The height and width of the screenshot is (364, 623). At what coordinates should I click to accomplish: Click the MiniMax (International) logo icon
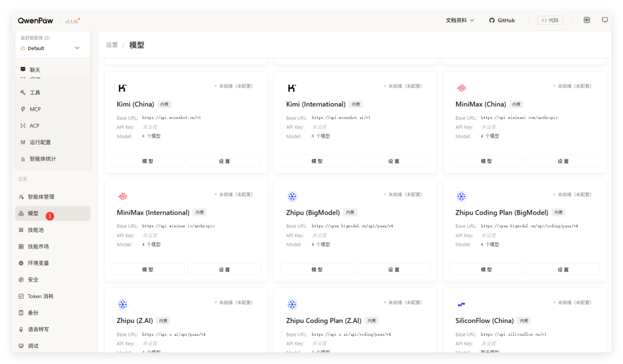(x=122, y=196)
